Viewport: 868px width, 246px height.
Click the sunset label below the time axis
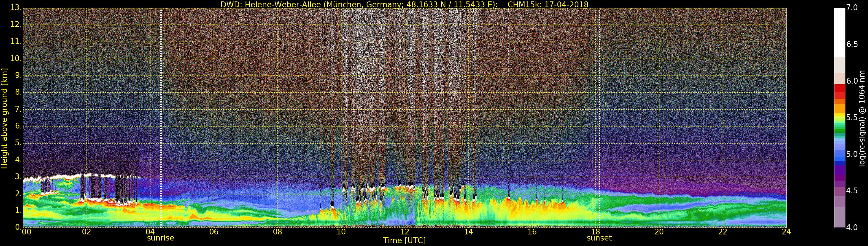(x=599, y=238)
